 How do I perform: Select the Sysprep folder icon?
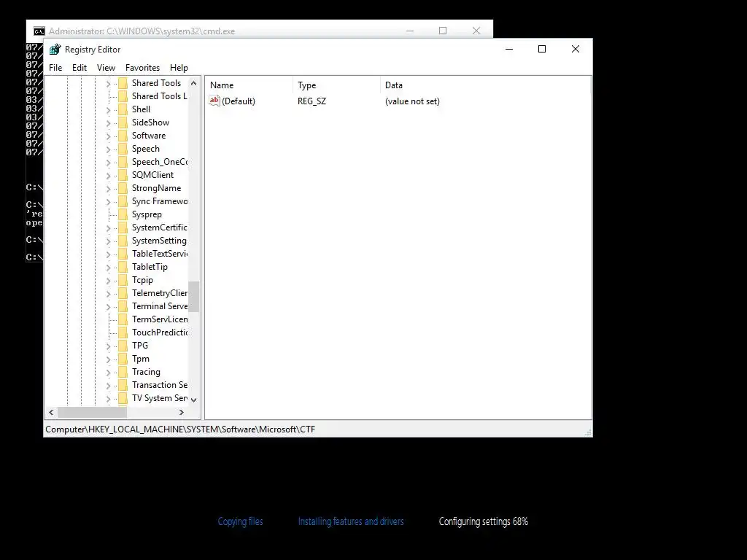(123, 215)
